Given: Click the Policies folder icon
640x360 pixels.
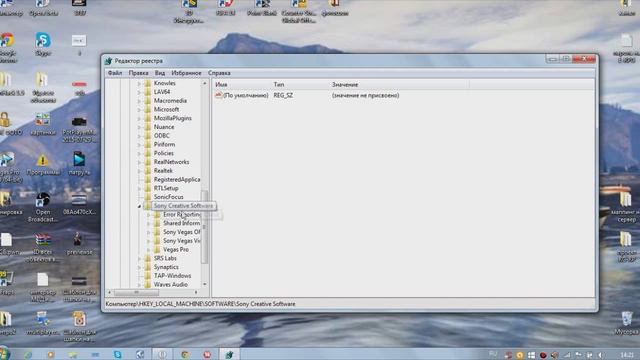Looking at the screenshot, I should pos(148,153).
